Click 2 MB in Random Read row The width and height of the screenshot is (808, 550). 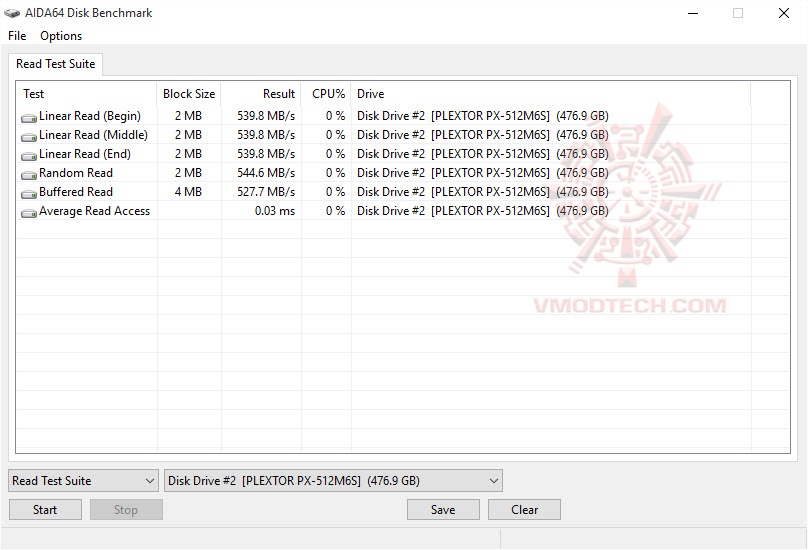[x=188, y=173]
